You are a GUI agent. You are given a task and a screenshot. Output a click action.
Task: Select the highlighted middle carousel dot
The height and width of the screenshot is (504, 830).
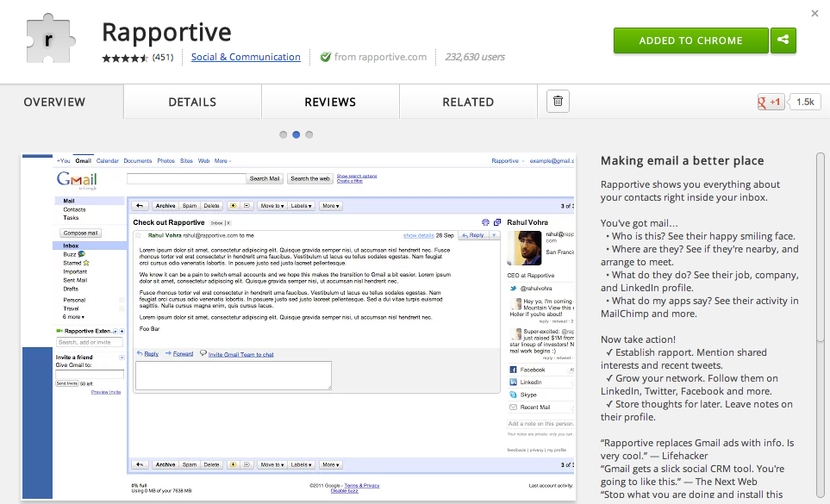pos(296,135)
